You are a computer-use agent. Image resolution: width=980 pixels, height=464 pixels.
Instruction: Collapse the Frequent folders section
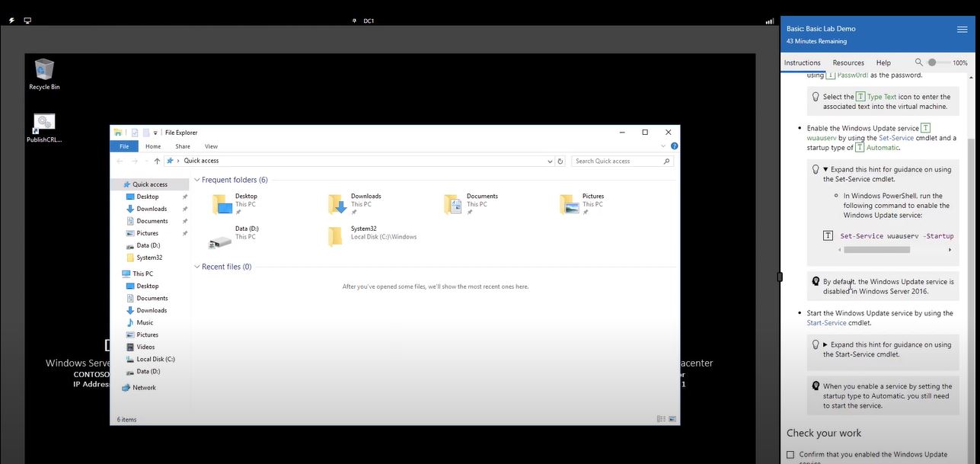click(x=196, y=180)
